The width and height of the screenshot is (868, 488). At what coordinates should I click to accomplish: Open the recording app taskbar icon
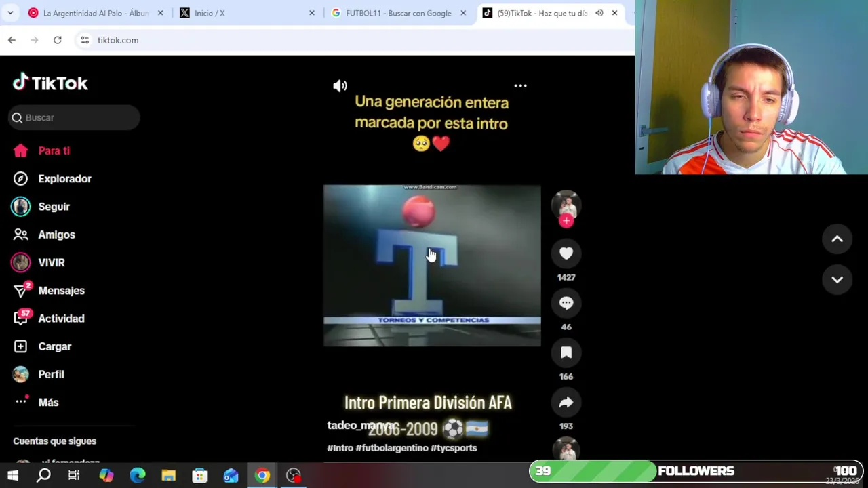[293, 475]
